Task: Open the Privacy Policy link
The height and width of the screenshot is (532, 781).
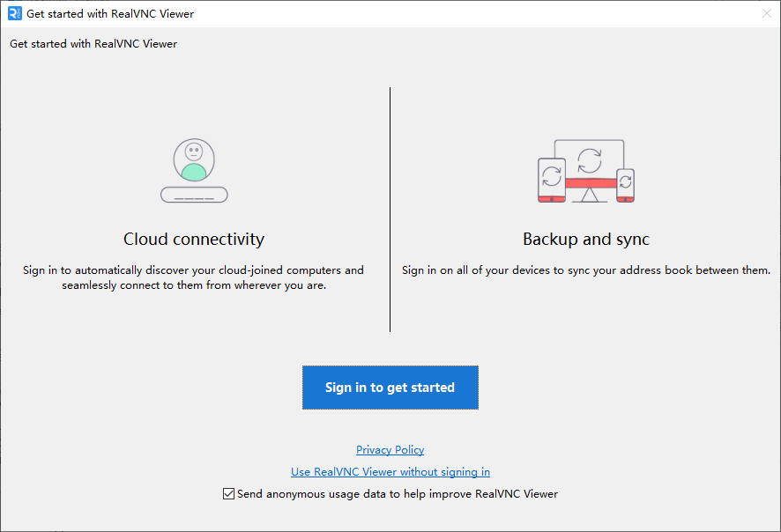Action: [390, 449]
